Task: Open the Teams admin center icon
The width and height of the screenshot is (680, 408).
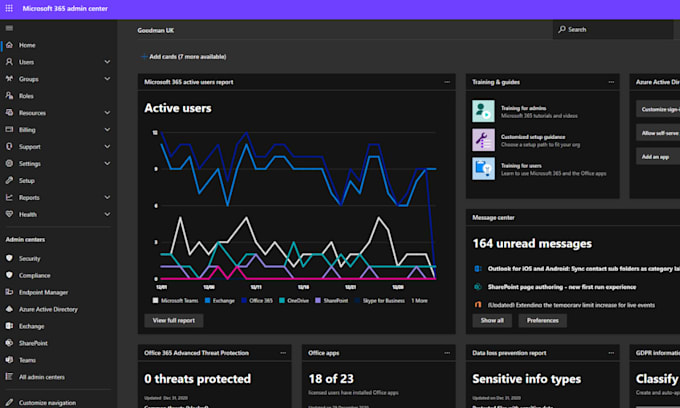Action: pos(9,359)
